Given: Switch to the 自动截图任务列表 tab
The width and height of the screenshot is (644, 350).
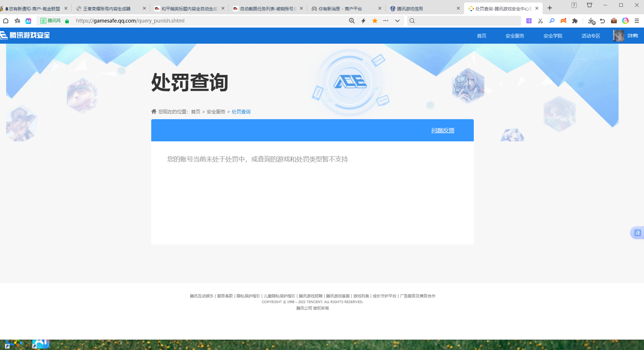Looking at the screenshot, I should coord(268,8).
